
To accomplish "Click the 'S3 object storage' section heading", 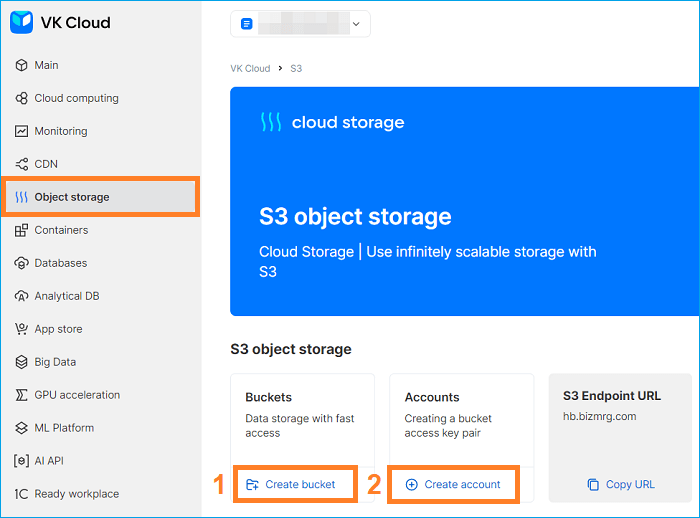I will tap(291, 349).
